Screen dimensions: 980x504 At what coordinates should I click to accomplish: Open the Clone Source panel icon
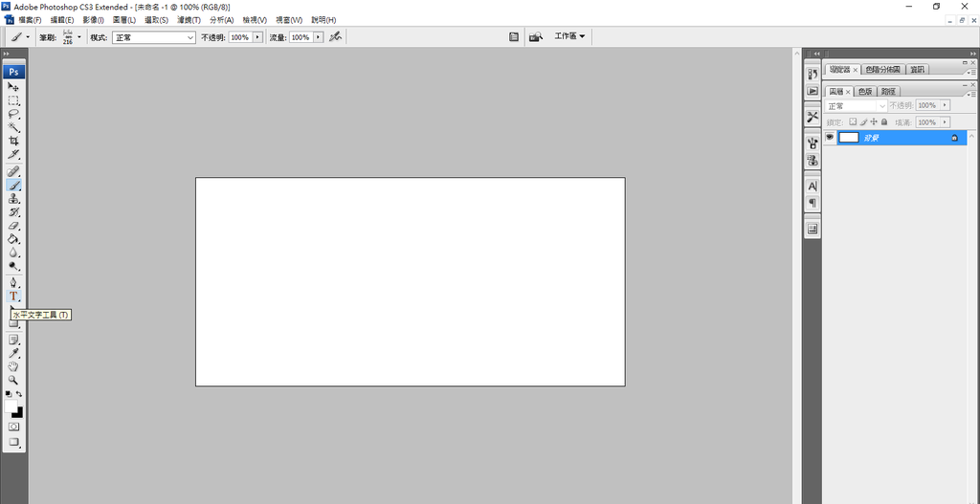pyautogui.click(x=813, y=160)
